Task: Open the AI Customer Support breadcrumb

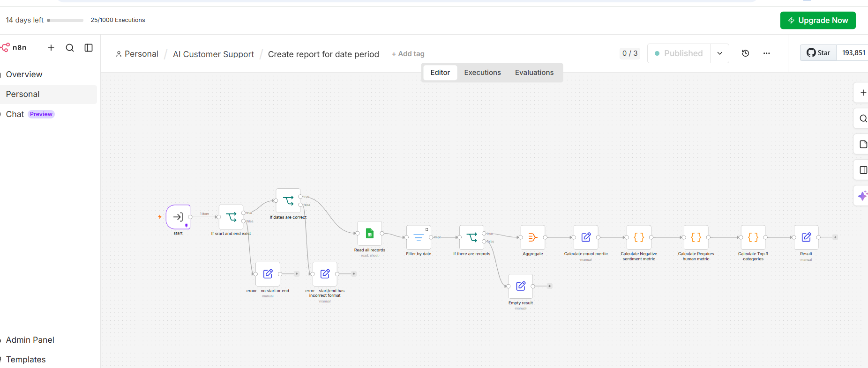Action: click(213, 54)
